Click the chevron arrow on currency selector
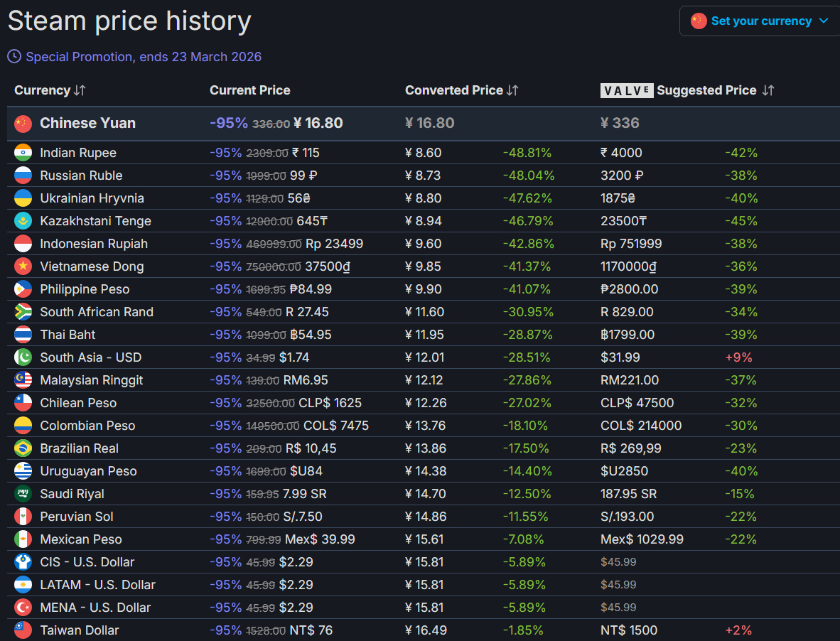This screenshot has height=641, width=840. click(x=824, y=21)
